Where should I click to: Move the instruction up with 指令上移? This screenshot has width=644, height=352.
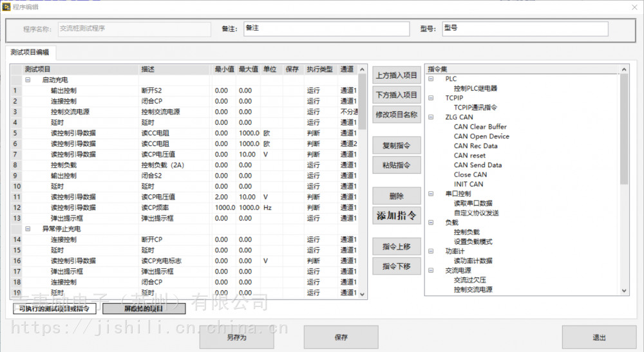point(396,246)
